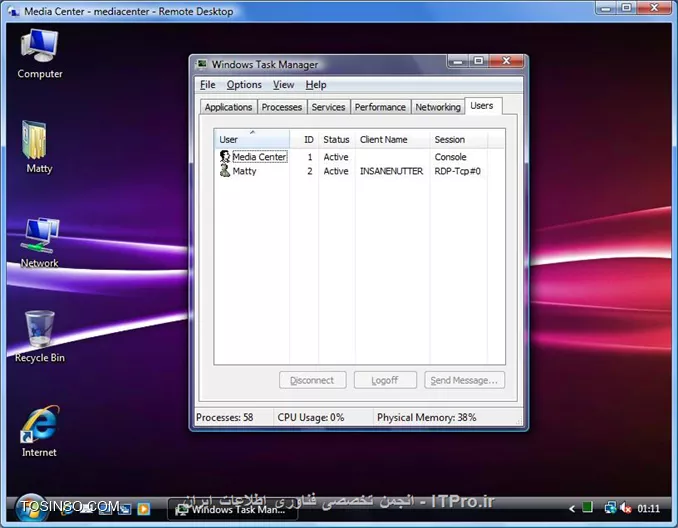Click the Windows Start orb

(31, 507)
